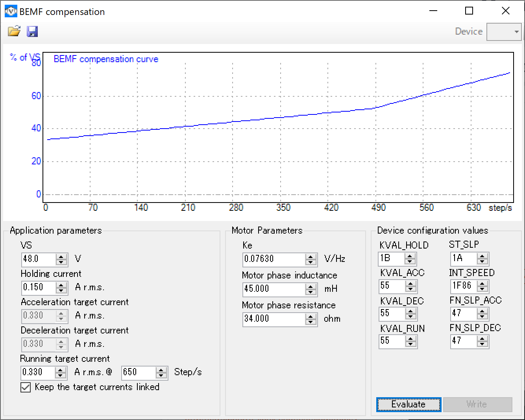Decrease INT_SPEED with spinner down arrow

click(x=482, y=289)
